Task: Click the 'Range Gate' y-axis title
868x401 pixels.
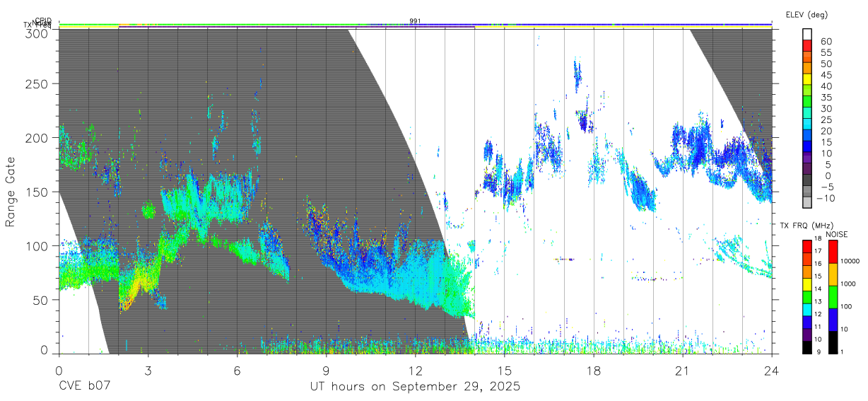Action: click(x=11, y=192)
